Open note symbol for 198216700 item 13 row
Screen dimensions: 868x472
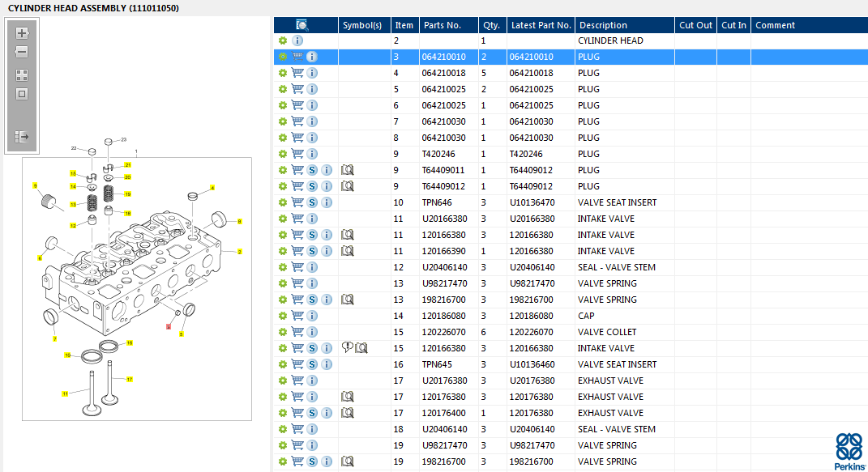coord(347,299)
